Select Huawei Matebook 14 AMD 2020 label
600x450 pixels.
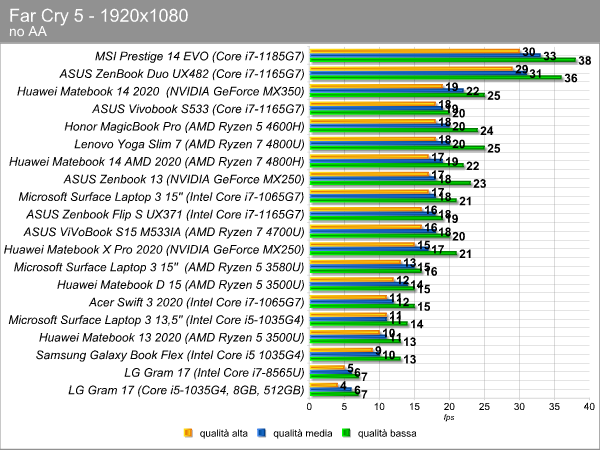click(157, 162)
